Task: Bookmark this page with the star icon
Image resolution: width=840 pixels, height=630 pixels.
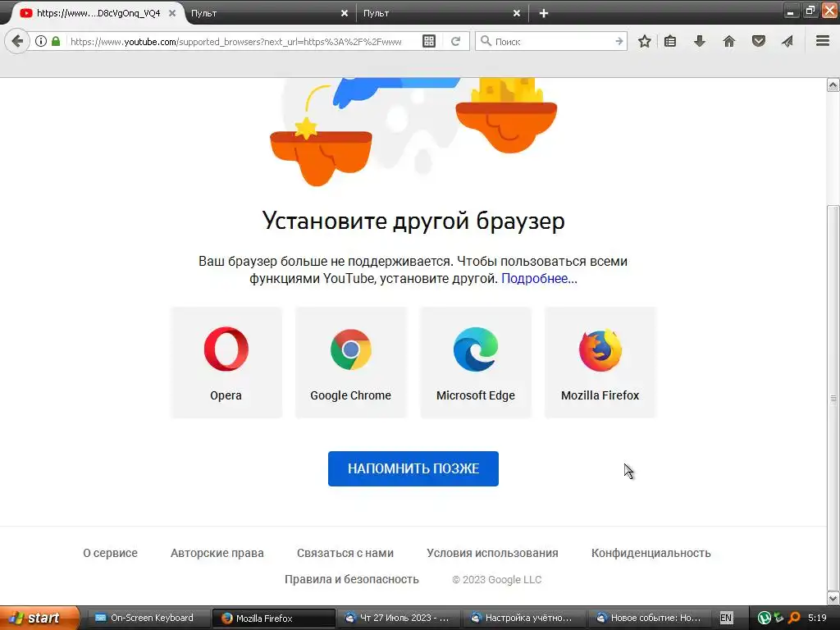Action: click(645, 41)
